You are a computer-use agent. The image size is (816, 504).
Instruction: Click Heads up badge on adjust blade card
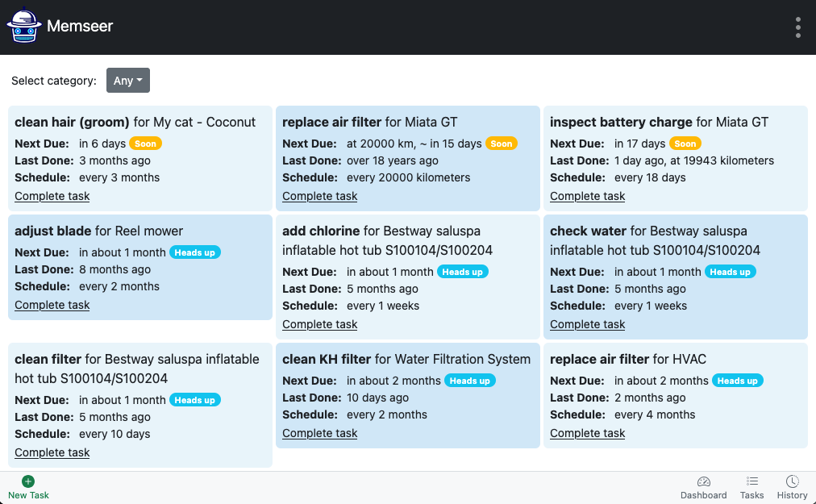pyautogui.click(x=194, y=252)
